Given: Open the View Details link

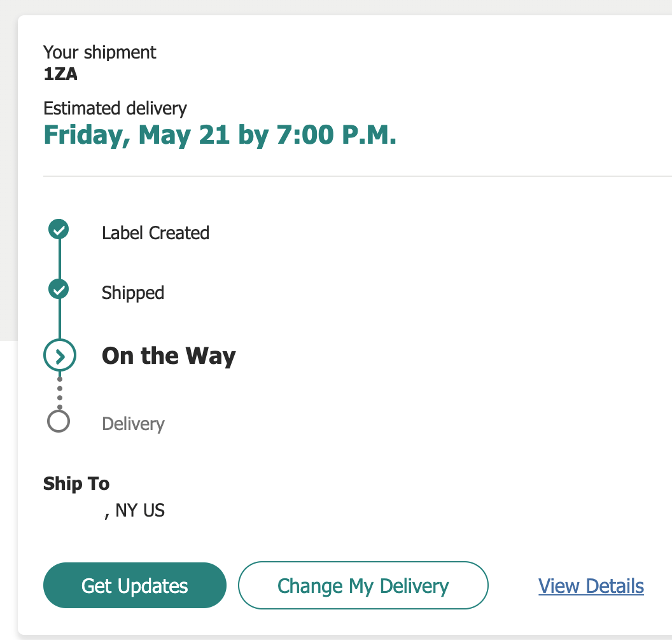Looking at the screenshot, I should pyautogui.click(x=591, y=585).
